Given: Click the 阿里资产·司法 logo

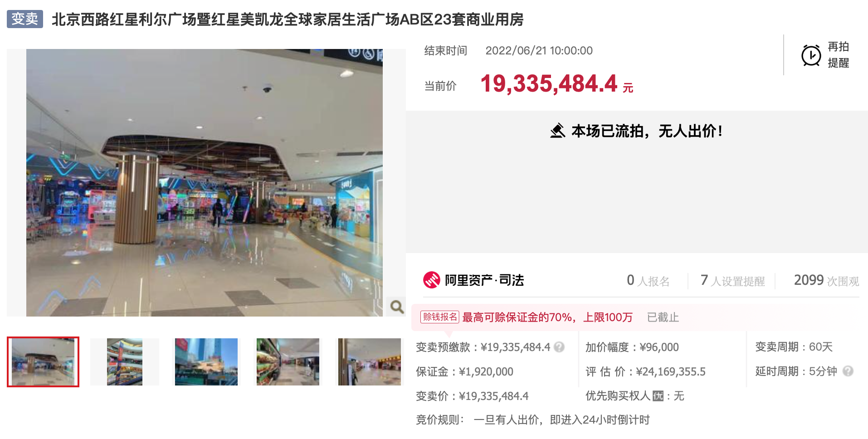Looking at the screenshot, I should coord(473,280).
